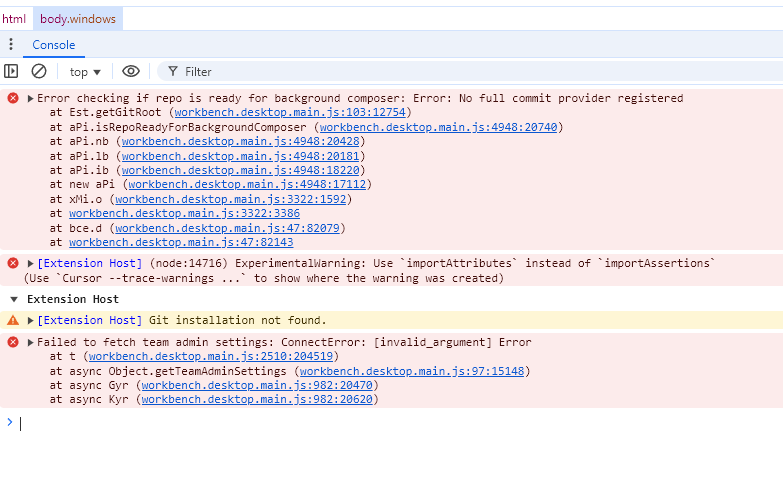The height and width of the screenshot is (486, 783).
Task: Open the three-dot drawer menu
Action: (x=11, y=45)
